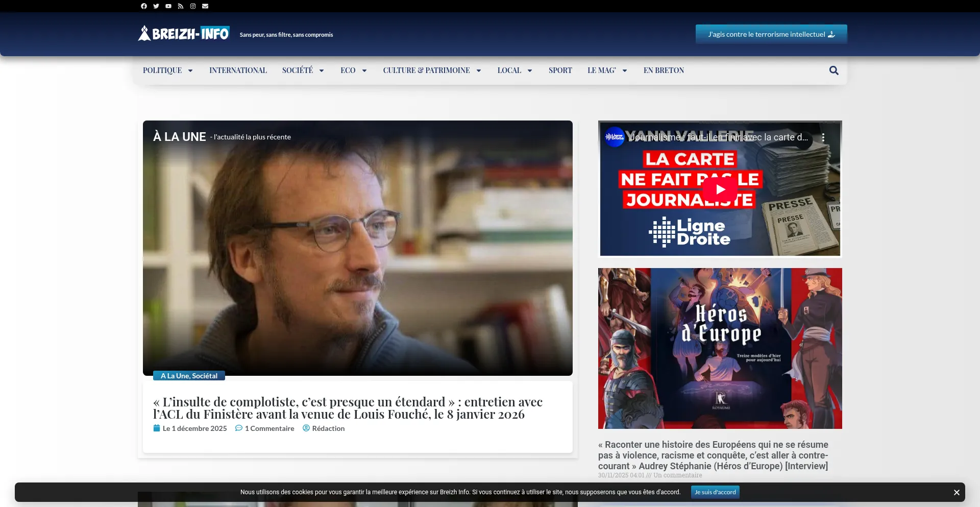
Task: Click the video's three-dot options icon
Action: [x=823, y=137]
